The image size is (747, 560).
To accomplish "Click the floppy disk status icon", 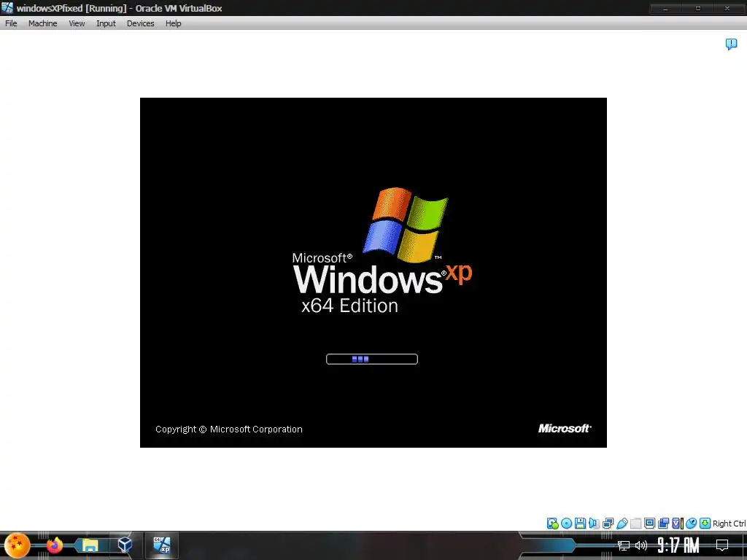I will 580,524.
